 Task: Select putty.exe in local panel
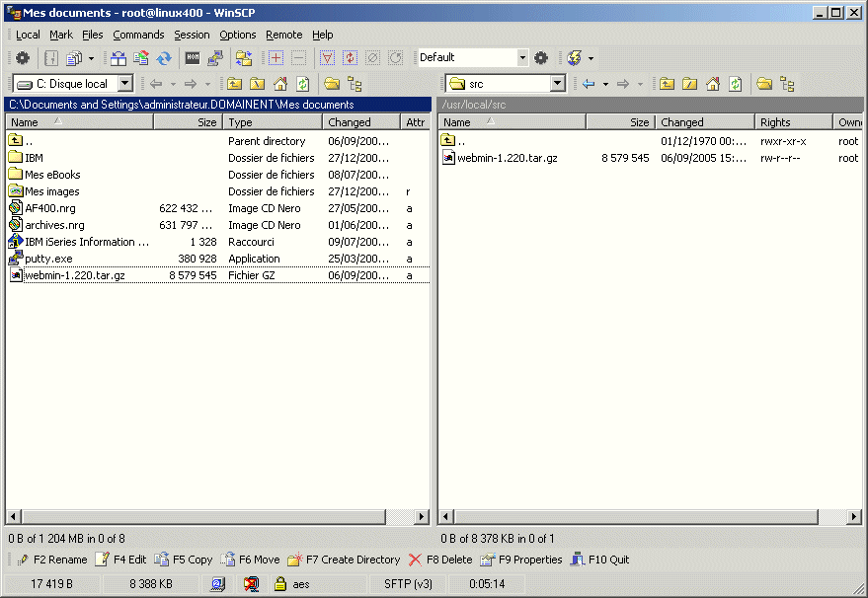(x=48, y=259)
